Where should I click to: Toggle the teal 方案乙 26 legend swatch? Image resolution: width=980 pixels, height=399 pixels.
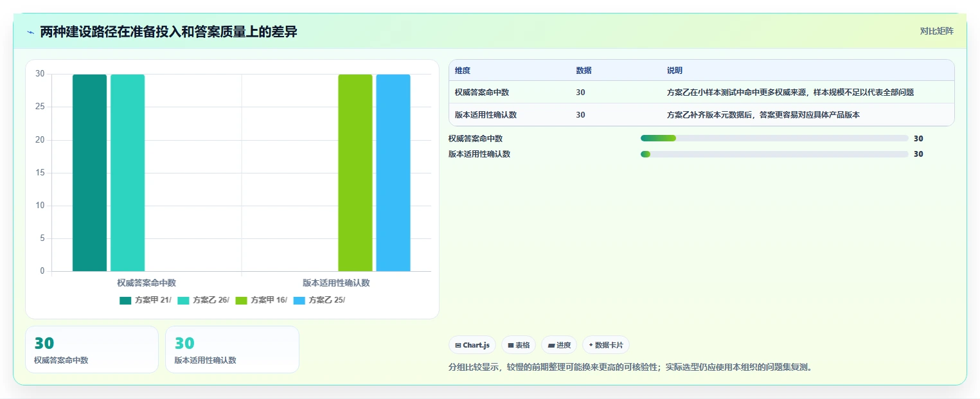(x=183, y=300)
